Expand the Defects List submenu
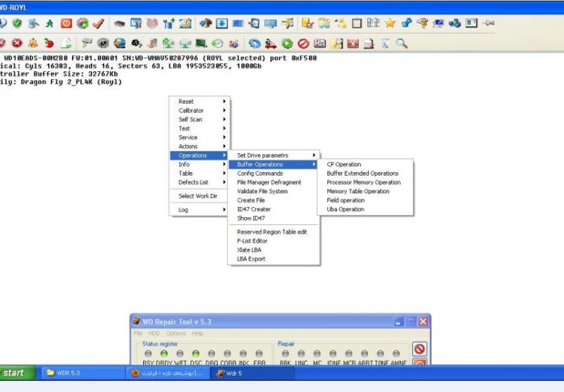The width and height of the screenshot is (564, 392). [200, 183]
